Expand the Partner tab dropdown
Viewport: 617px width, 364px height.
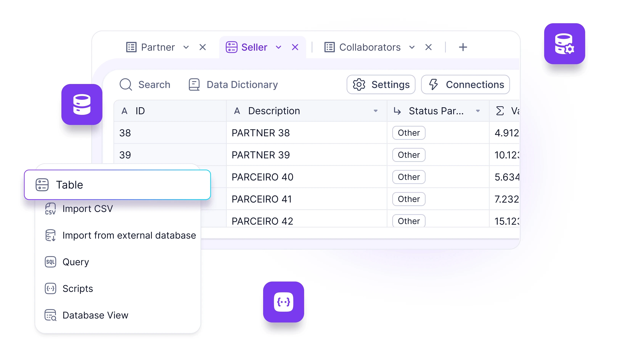(x=186, y=47)
